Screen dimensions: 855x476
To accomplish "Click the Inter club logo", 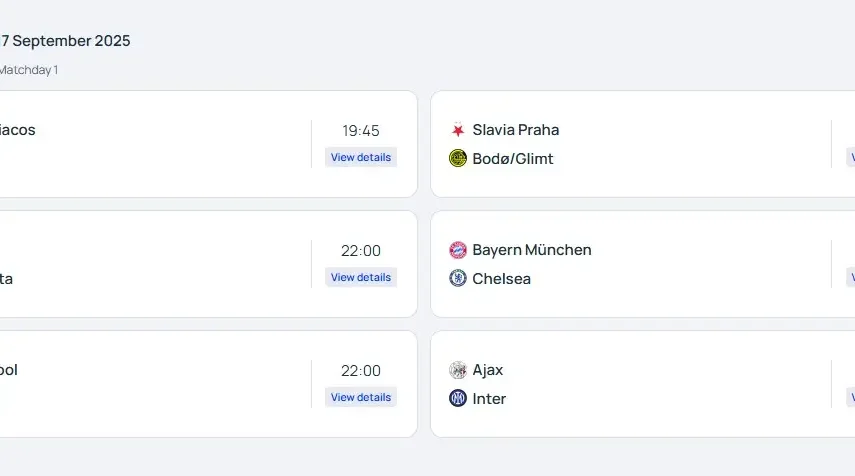I will coord(458,399).
